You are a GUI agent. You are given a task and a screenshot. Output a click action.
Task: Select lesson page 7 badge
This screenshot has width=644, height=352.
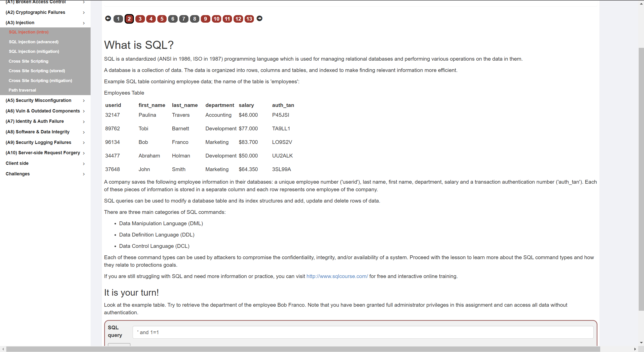(184, 19)
